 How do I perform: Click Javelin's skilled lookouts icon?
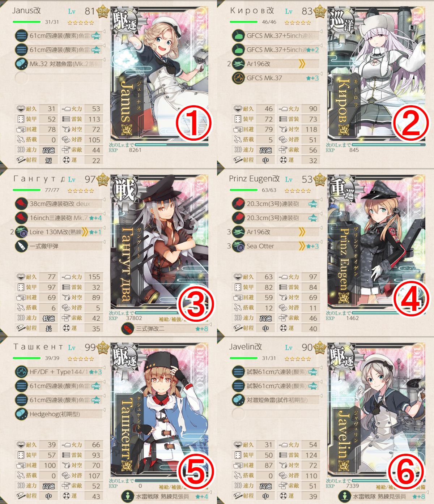coord(345,496)
